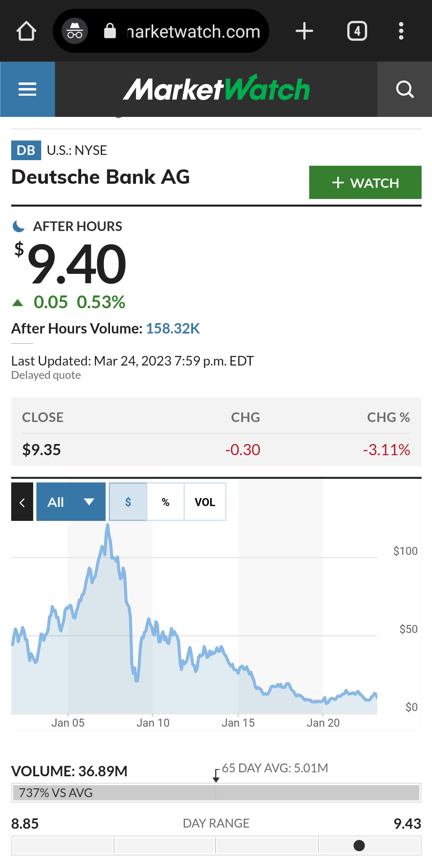432x868 pixels.
Task: Click the day range position dot
Action: click(x=359, y=846)
